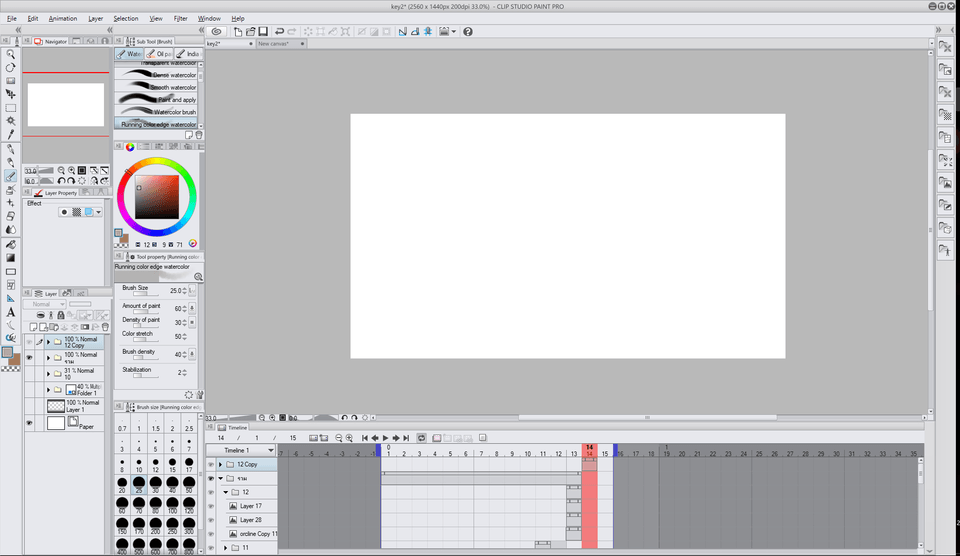
Task: Delete the sub tool with trash icon
Action: click(198, 135)
